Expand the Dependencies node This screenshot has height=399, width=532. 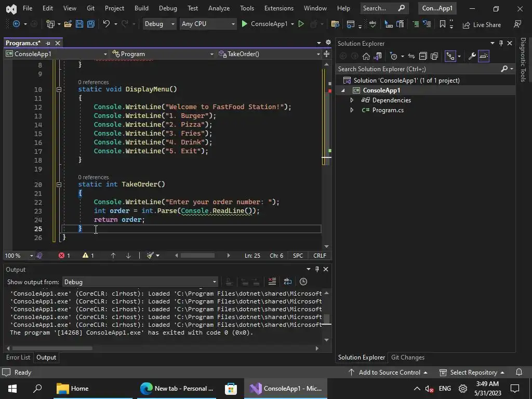pyautogui.click(x=352, y=100)
